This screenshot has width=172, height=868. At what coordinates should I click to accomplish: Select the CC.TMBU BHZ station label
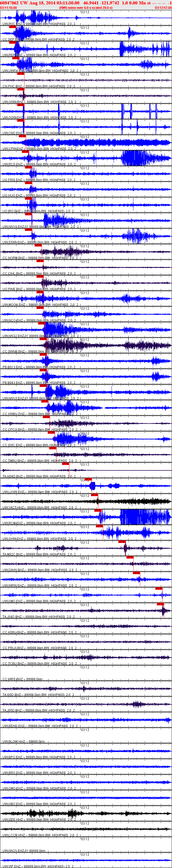pyautogui.click(x=40, y=461)
